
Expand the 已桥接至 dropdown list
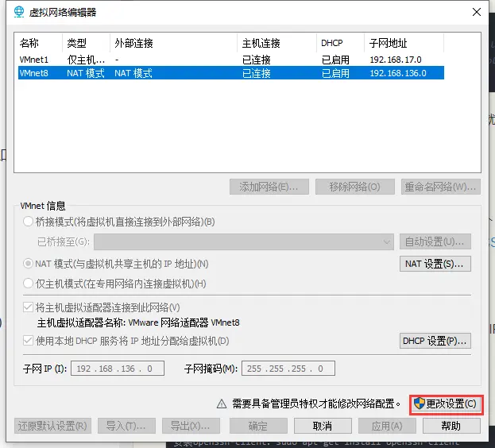point(386,241)
